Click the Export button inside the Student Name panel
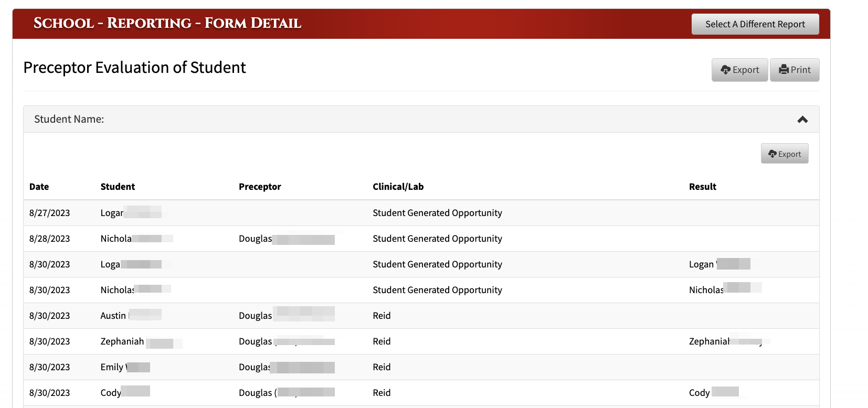 (x=785, y=154)
